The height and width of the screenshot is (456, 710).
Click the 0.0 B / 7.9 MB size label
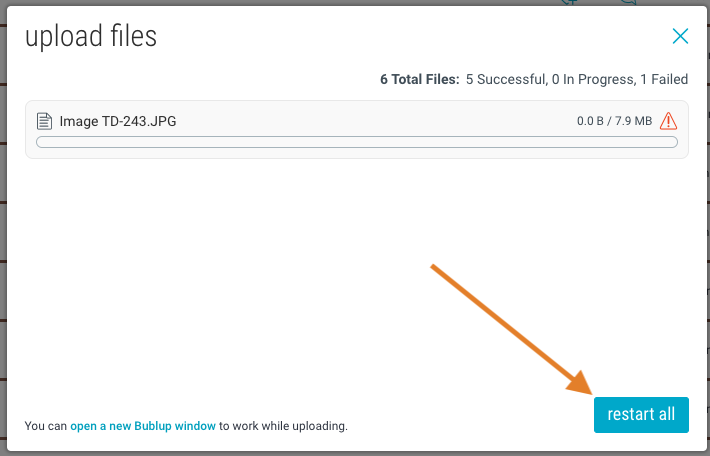point(614,121)
